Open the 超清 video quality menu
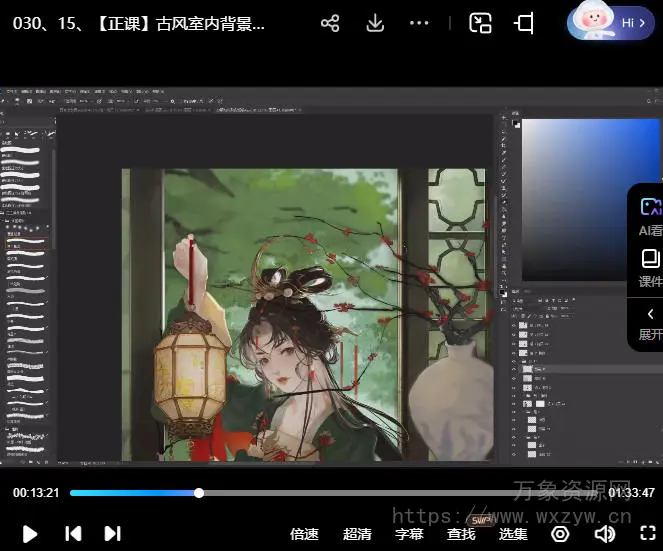The height and width of the screenshot is (551, 663). 357,534
